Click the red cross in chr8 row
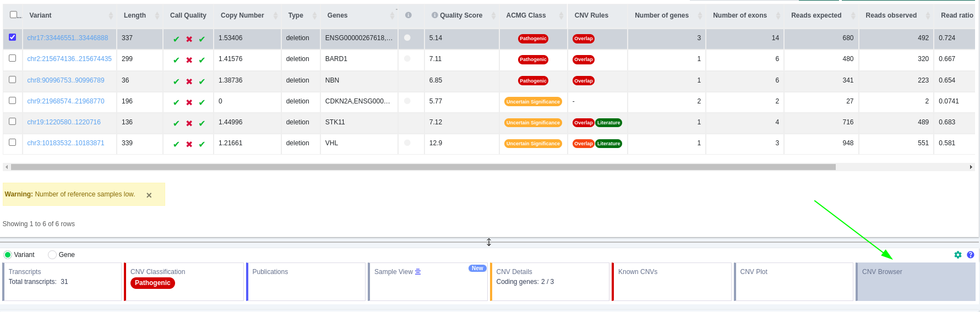 [x=189, y=81]
